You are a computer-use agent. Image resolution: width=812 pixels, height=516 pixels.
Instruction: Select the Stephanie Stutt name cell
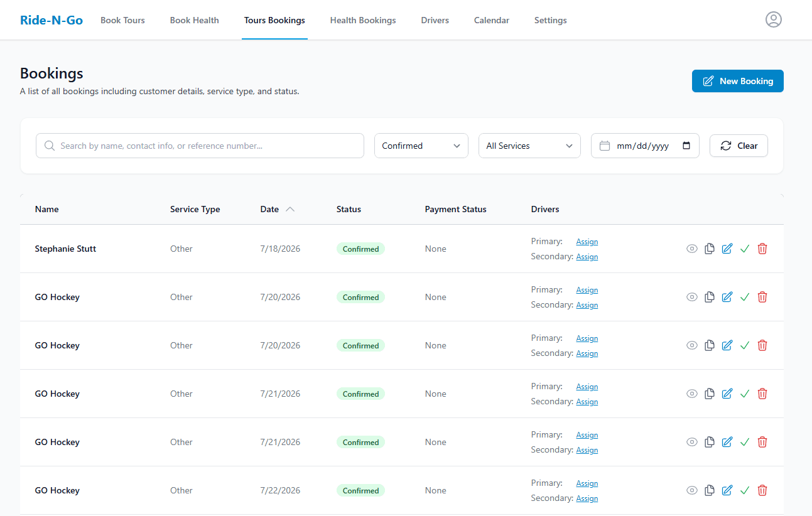[66, 249]
